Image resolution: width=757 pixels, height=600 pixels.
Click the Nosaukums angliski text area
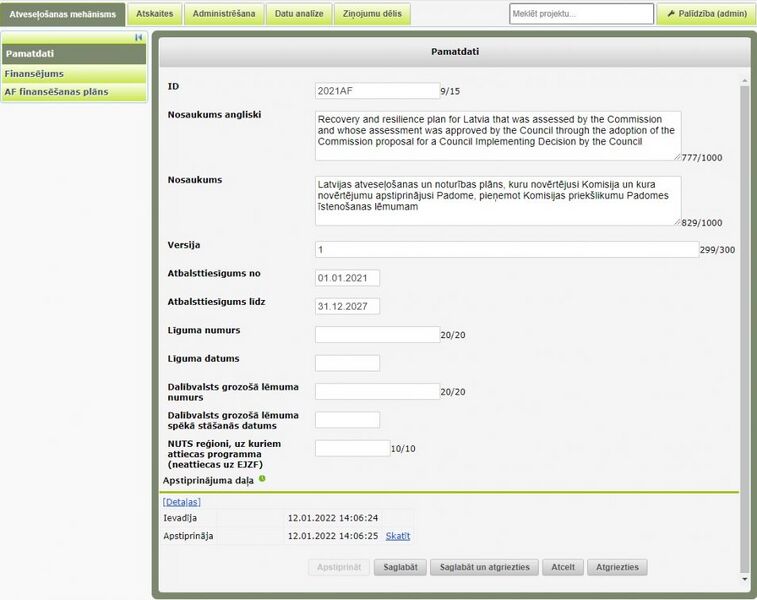[x=496, y=135]
